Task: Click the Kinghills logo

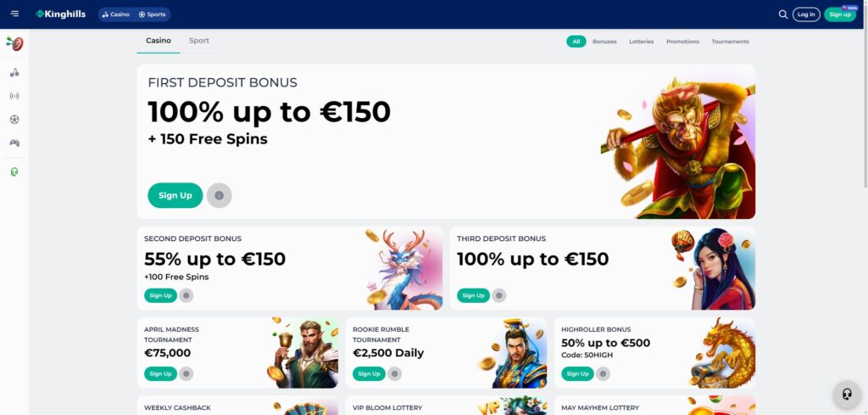Action: click(61, 14)
